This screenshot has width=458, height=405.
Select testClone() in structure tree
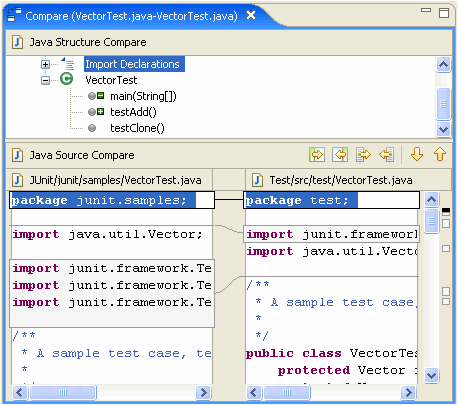[x=137, y=128]
